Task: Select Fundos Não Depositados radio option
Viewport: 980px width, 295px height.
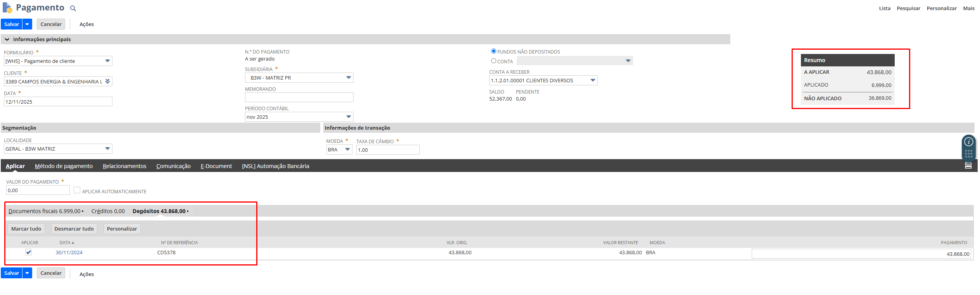Action: 493,51
